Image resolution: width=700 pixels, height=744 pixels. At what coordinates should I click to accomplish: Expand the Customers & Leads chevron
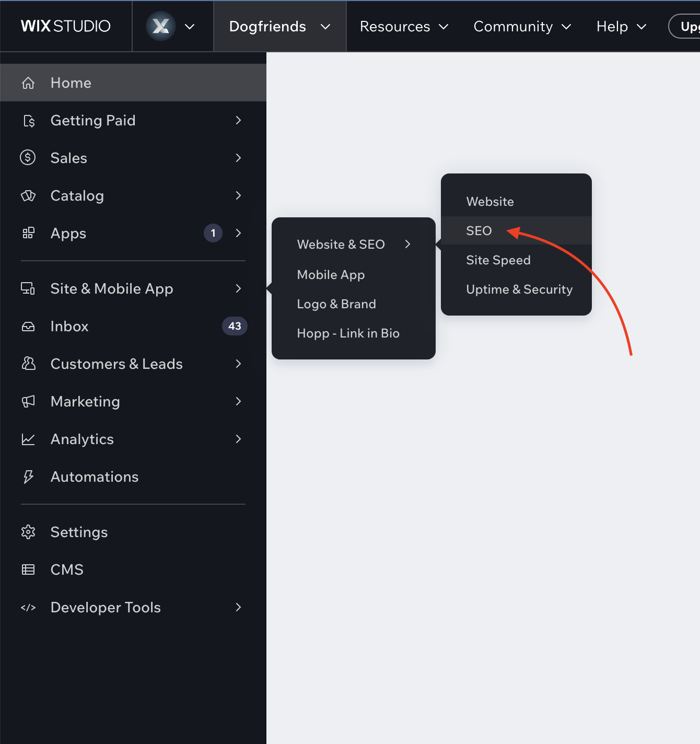click(x=238, y=364)
